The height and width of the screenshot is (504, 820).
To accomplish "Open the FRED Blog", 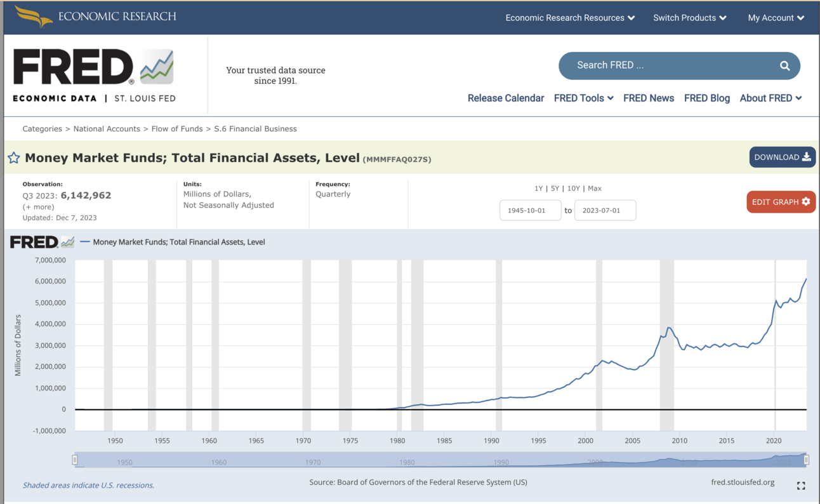I will pyautogui.click(x=707, y=98).
